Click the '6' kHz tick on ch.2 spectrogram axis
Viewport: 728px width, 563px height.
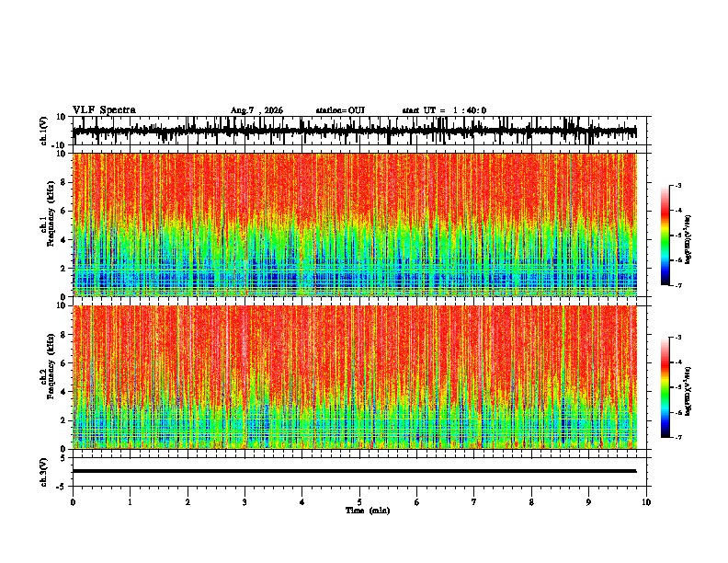coord(64,363)
